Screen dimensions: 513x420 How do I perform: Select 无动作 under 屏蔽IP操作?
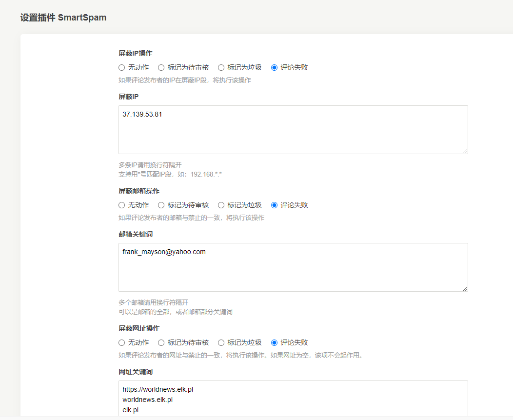point(122,67)
